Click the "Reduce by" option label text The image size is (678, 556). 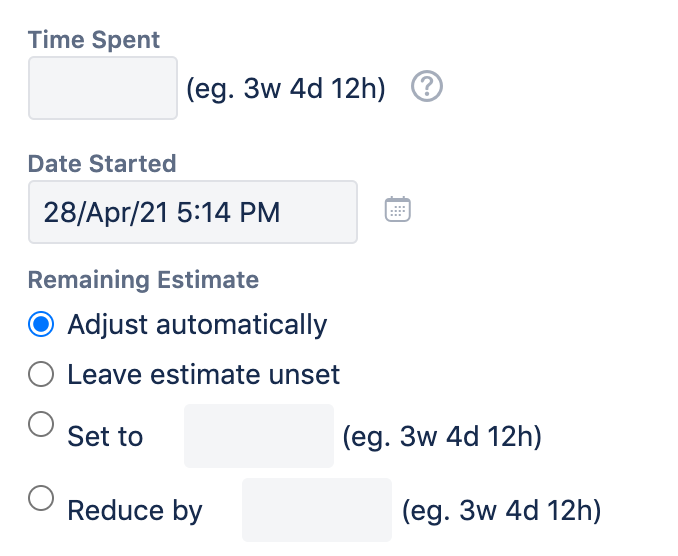pos(135,511)
